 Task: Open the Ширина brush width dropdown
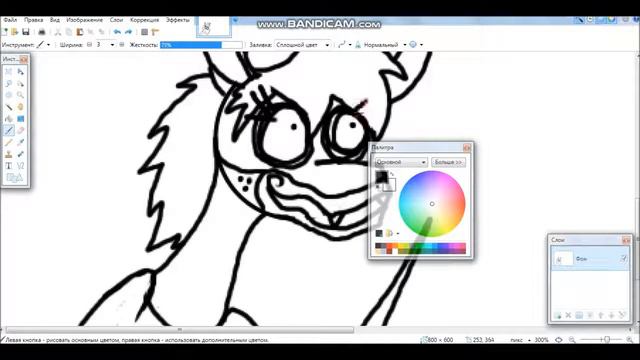[x=112, y=45]
